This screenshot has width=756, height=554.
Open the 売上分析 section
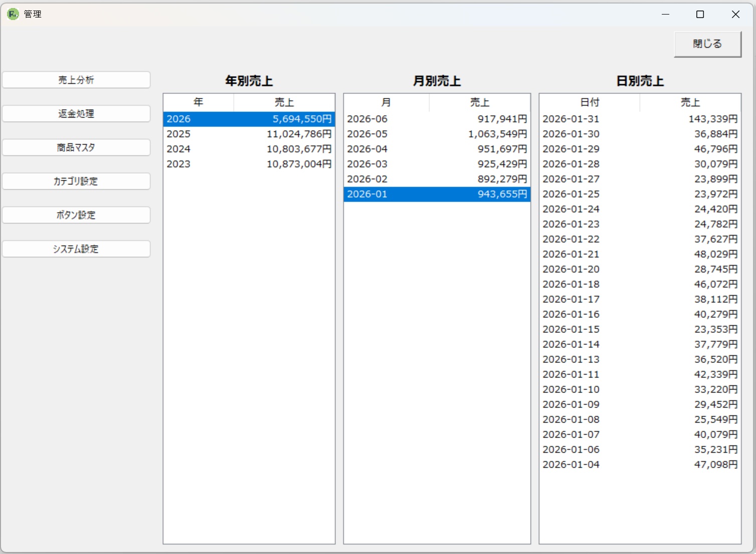coord(76,80)
